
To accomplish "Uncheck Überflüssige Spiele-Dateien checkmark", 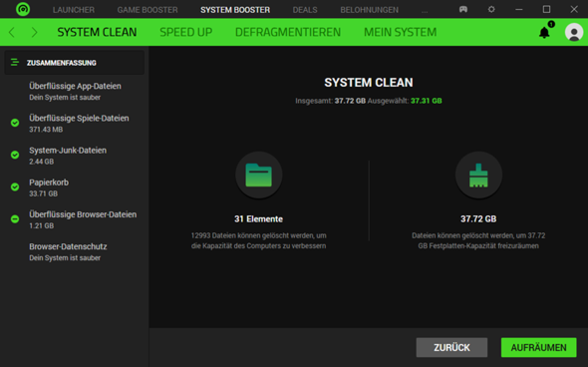I will pos(15,123).
